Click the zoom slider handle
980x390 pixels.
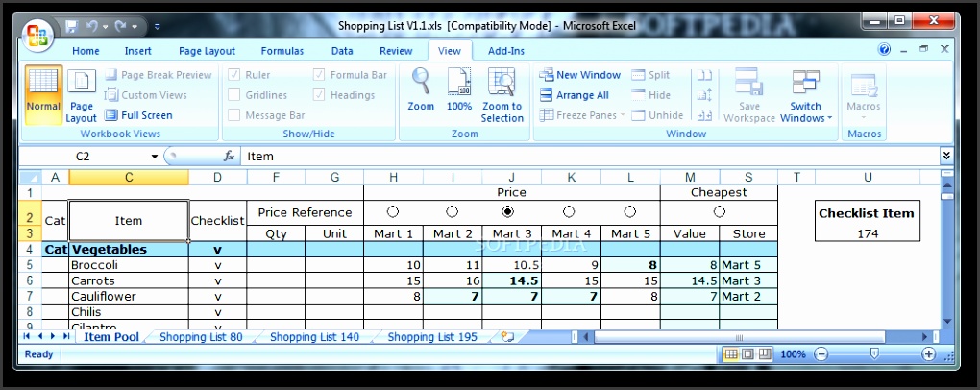pos(874,353)
